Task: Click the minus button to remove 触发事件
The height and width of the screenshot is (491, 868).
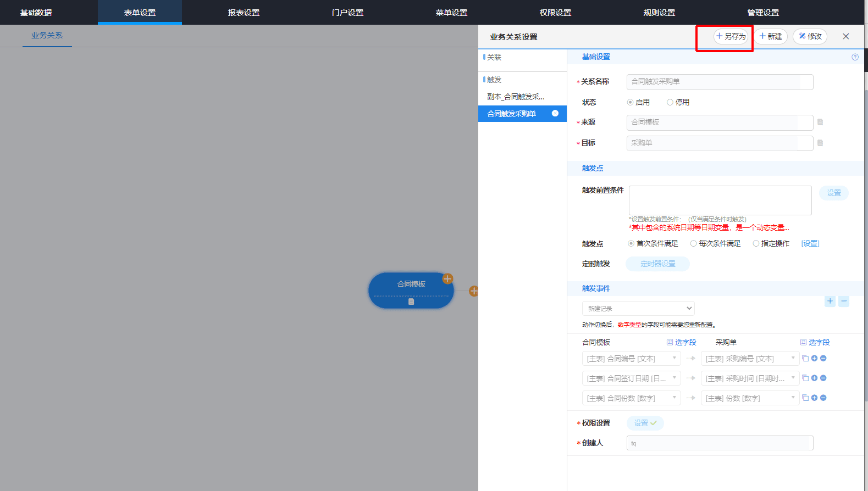Action: tap(844, 301)
